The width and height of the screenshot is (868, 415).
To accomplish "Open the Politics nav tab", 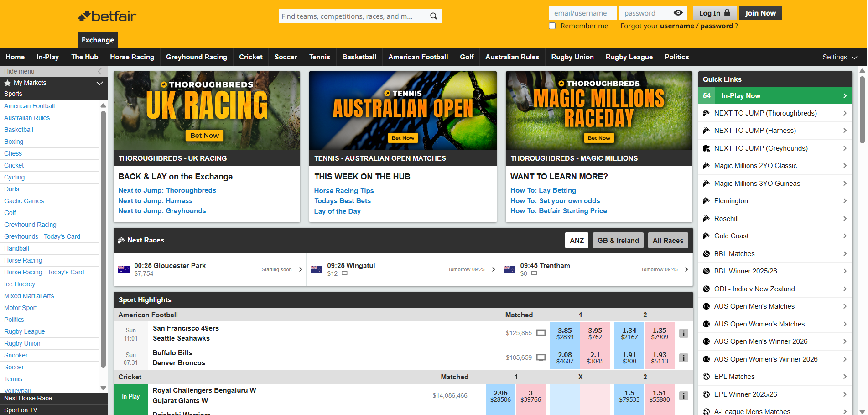I will coord(676,57).
